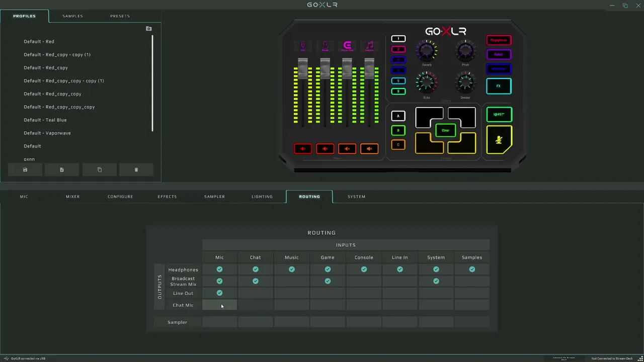Click the delete profile trash icon

coord(136,170)
